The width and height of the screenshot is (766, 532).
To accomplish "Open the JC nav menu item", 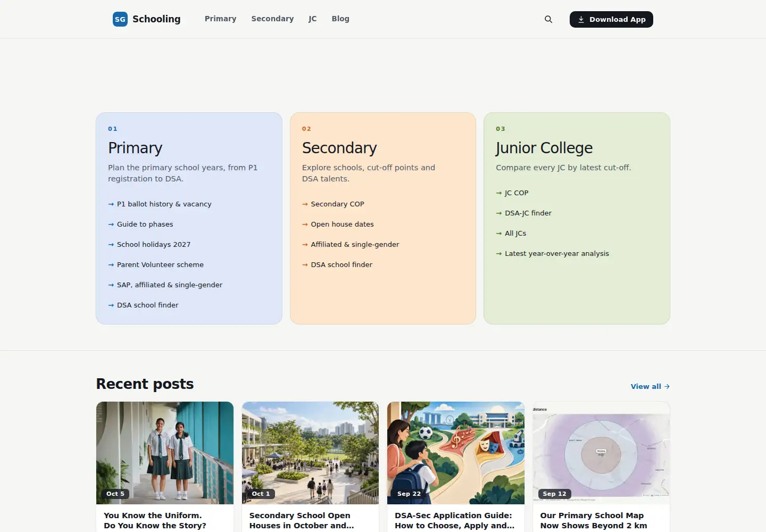I will click(x=313, y=19).
